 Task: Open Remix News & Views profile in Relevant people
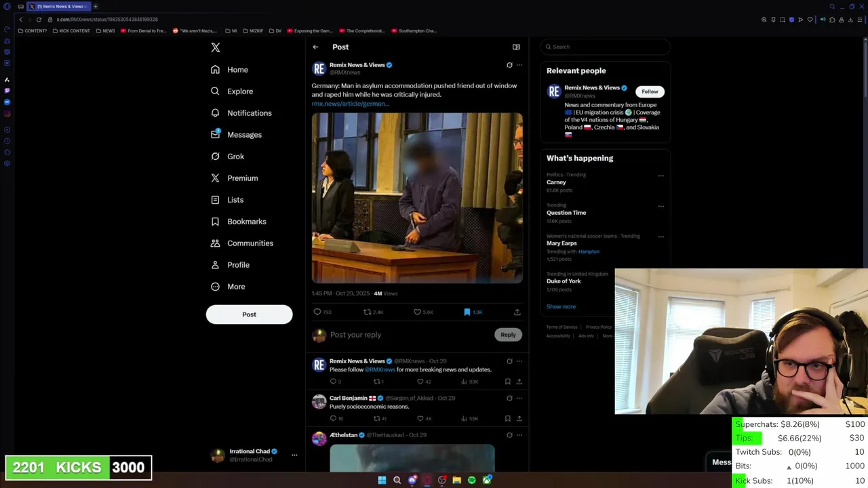click(x=592, y=87)
